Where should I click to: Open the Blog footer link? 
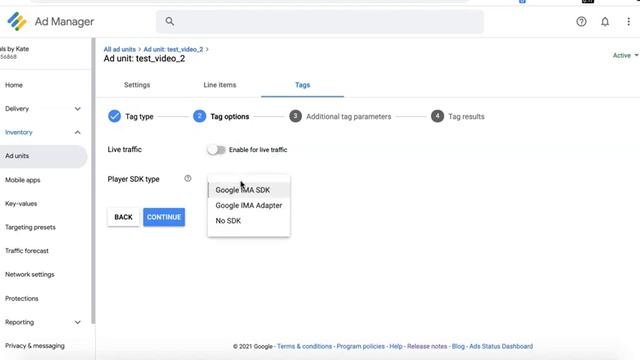tap(458, 347)
